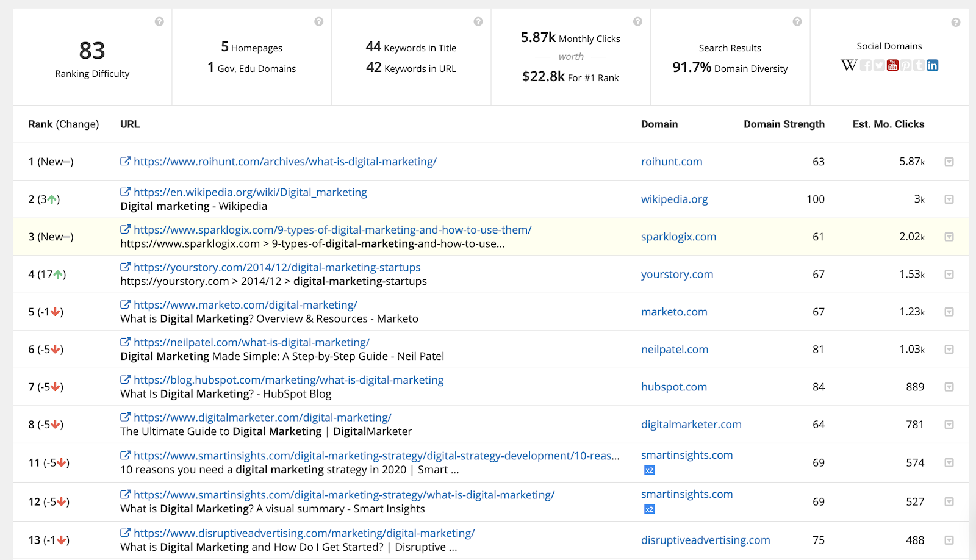The width and height of the screenshot is (976, 560).
Task: Click external-link icon beside neilpatel URL
Action: (126, 342)
